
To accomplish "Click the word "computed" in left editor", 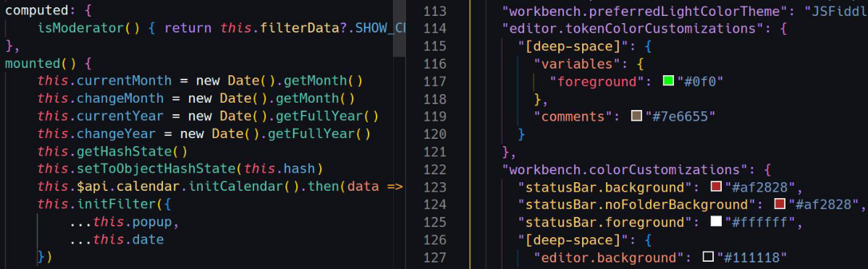I will tap(36, 11).
